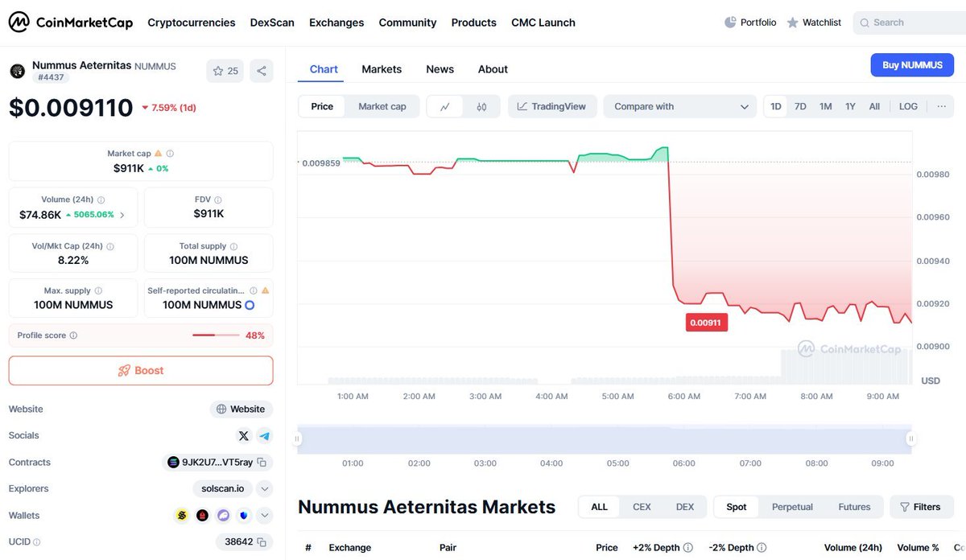Select the Perpetual markets tab

[792, 507]
